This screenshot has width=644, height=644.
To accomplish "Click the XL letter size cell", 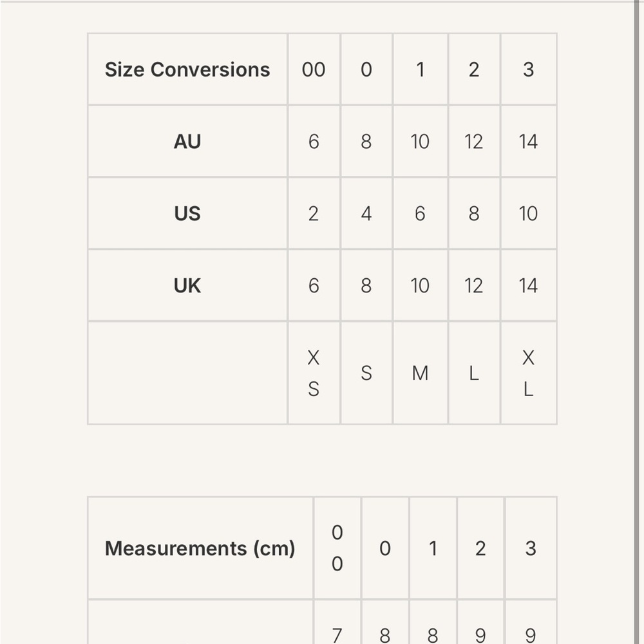I will (529, 373).
